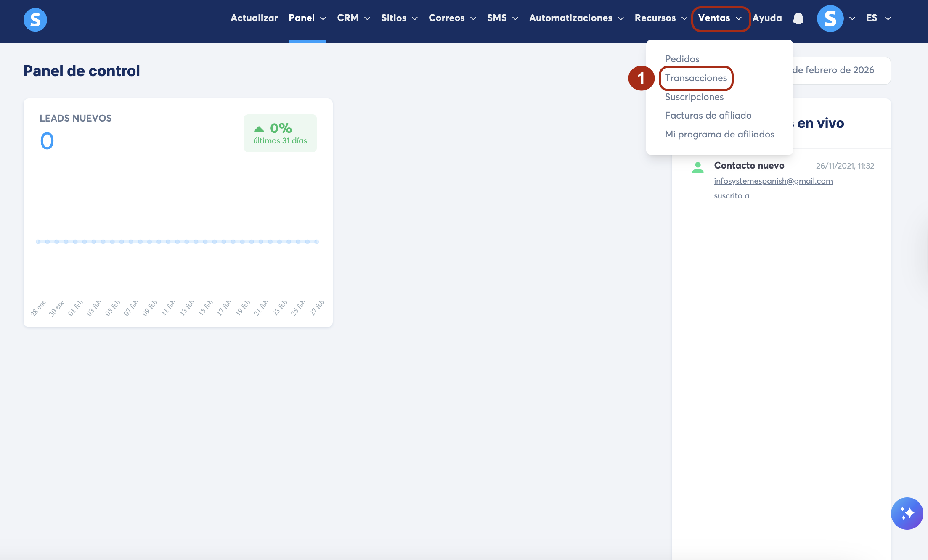The width and height of the screenshot is (928, 560).
Task: Click the Systeme logo in top-left corner
Action: pyautogui.click(x=35, y=19)
